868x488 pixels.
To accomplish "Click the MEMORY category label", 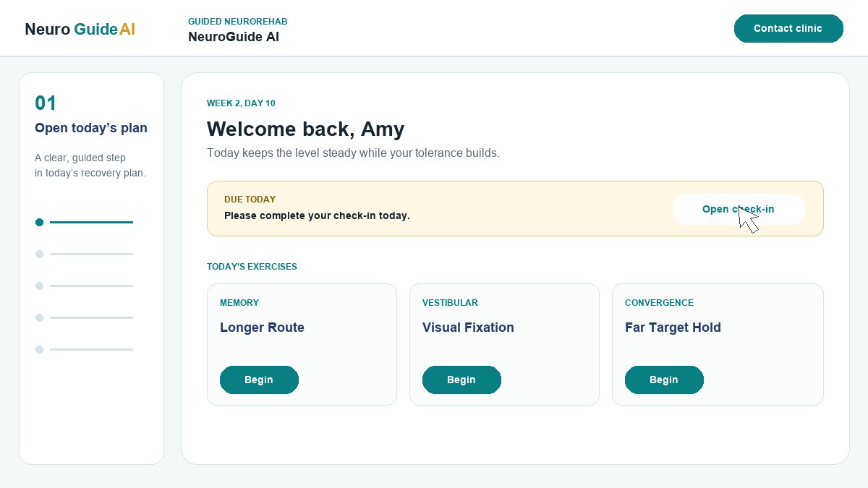I will tap(239, 303).
